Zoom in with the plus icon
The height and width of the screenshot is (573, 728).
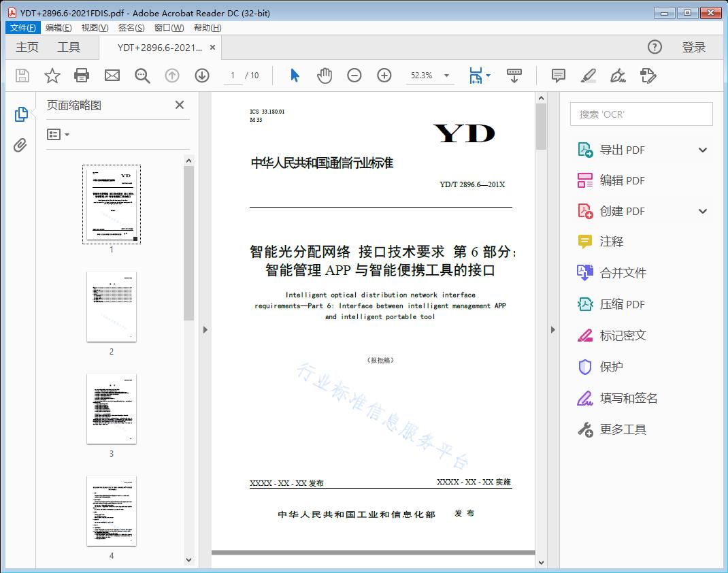(384, 76)
